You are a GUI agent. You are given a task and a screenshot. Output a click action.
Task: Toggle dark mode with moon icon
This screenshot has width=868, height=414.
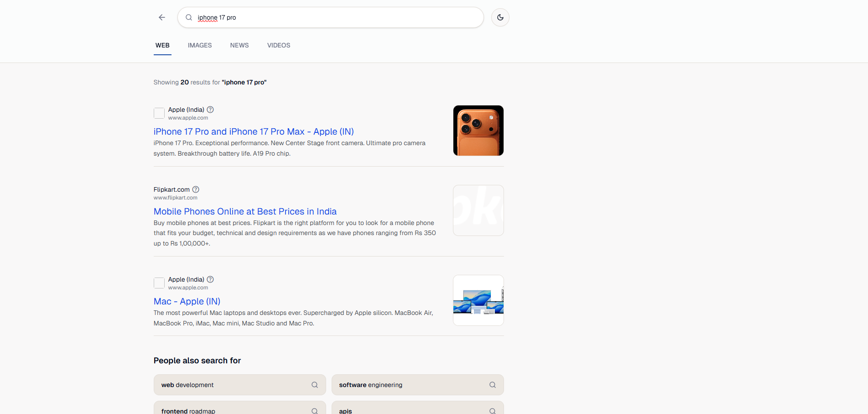tap(500, 17)
